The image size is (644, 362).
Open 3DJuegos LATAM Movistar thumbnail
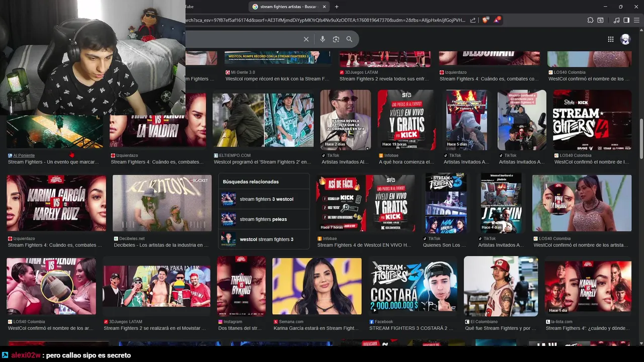point(156,286)
